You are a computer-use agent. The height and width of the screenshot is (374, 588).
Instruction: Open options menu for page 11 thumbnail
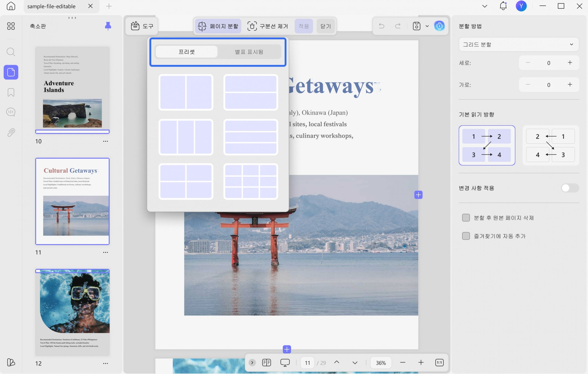click(x=105, y=252)
